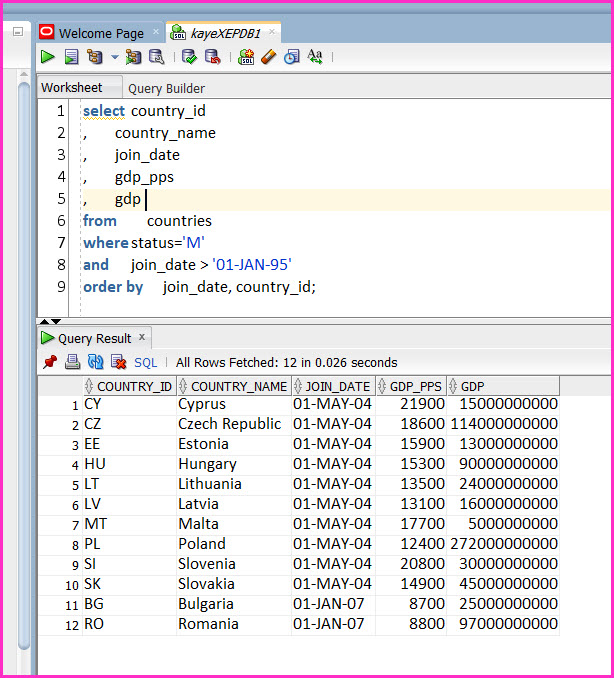This screenshot has height=678, width=614.
Task: Click the up arrow on the worksheet splitter
Action: [45, 321]
